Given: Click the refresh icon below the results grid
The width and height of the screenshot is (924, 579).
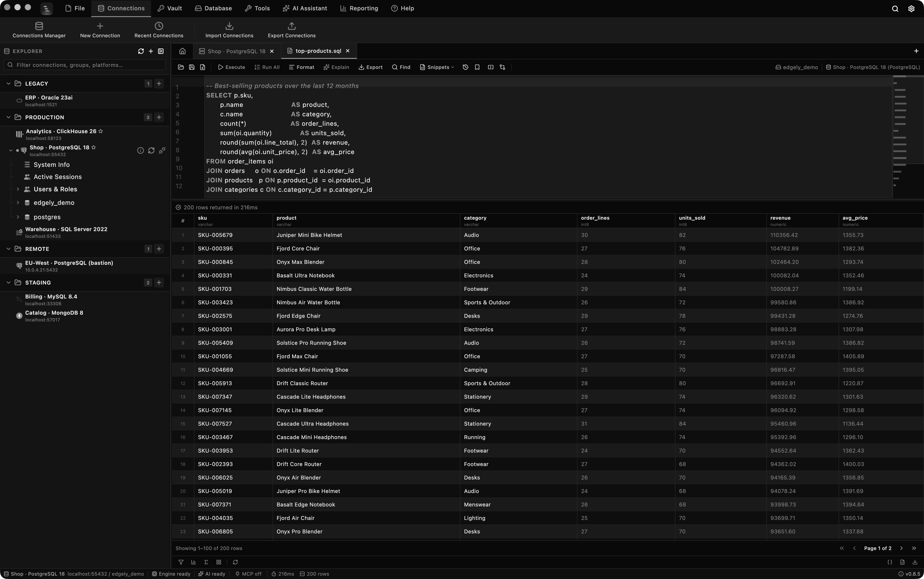Looking at the screenshot, I should [x=235, y=563].
